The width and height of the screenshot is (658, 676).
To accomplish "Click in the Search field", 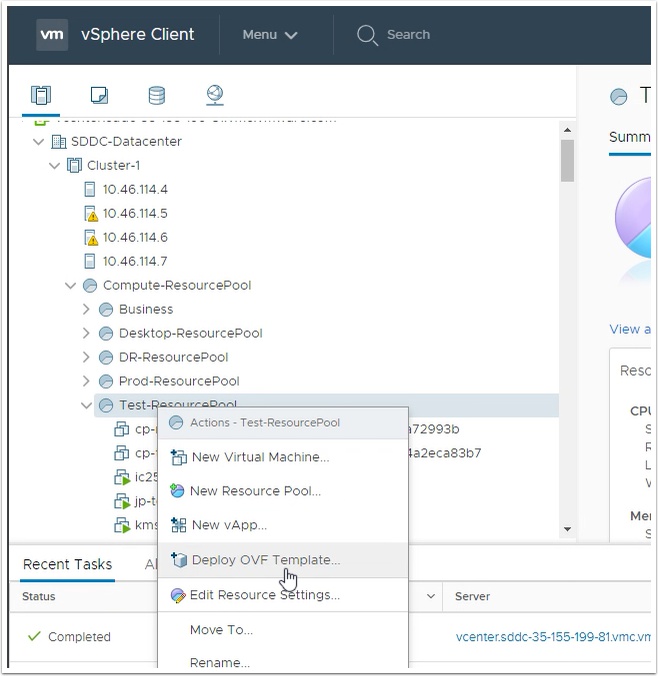I will click(408, 34).
